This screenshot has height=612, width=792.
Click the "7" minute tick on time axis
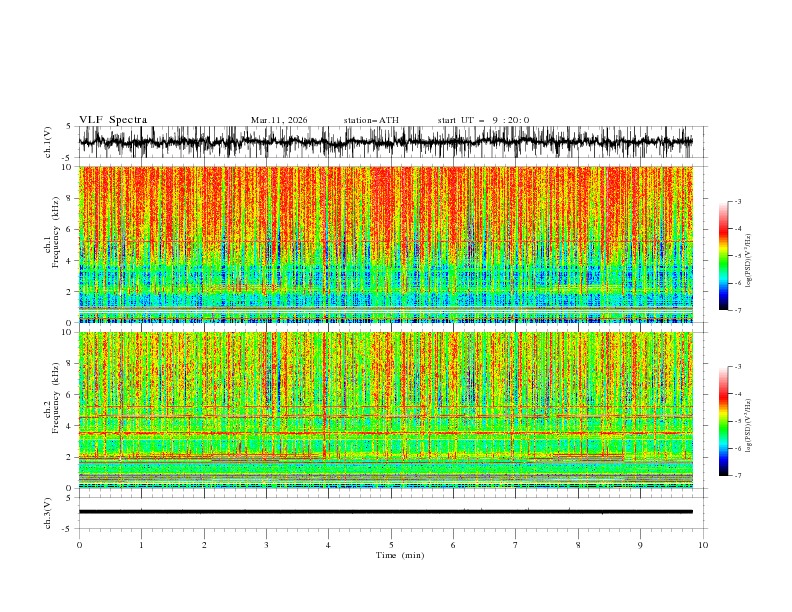(x=516, y=545)
